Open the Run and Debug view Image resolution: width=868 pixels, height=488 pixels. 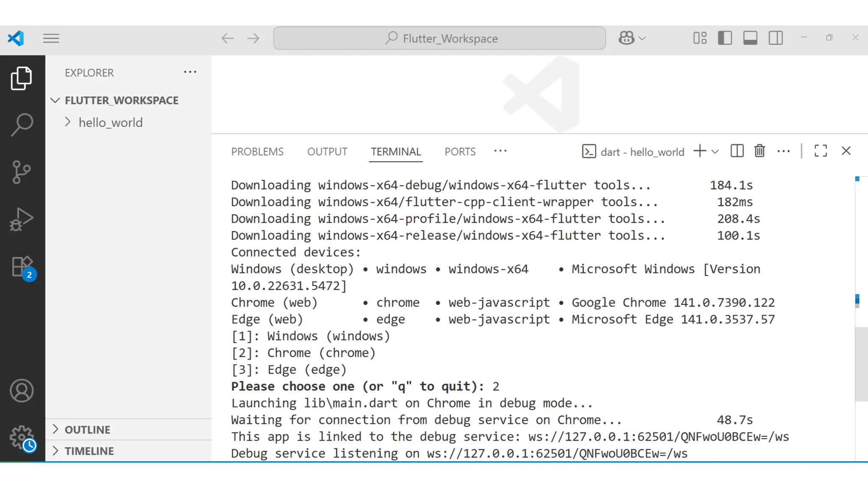point(22,219)
